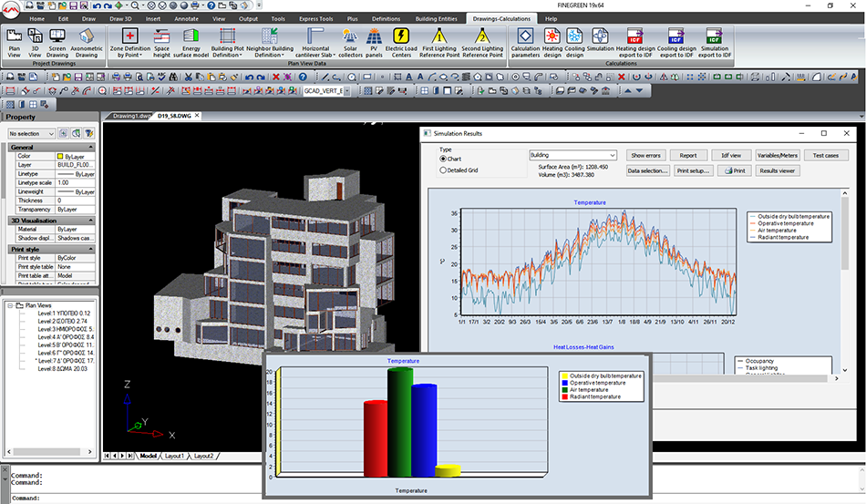Collapse the Plan Views tree node
Screen dimensions: 866x504
[x=11, y=305]
